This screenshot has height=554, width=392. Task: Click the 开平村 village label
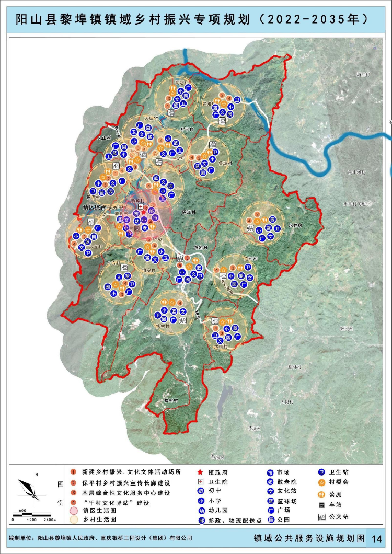click(187, 130)
